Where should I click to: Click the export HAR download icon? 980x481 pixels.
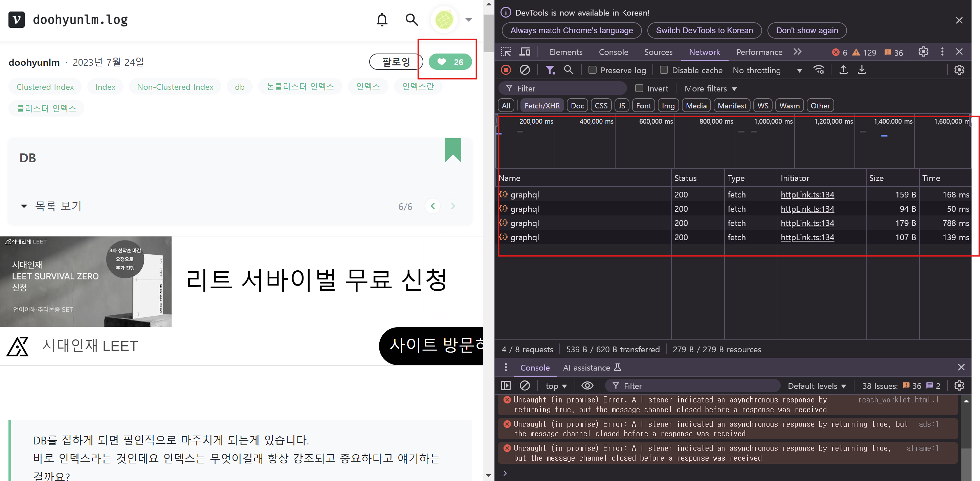coord(862,70)
